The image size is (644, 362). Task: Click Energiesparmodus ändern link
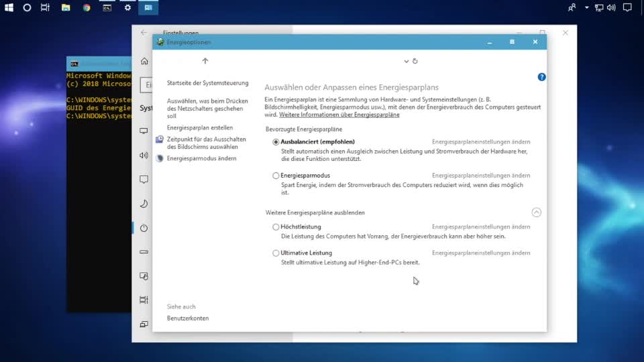(201, 158)
